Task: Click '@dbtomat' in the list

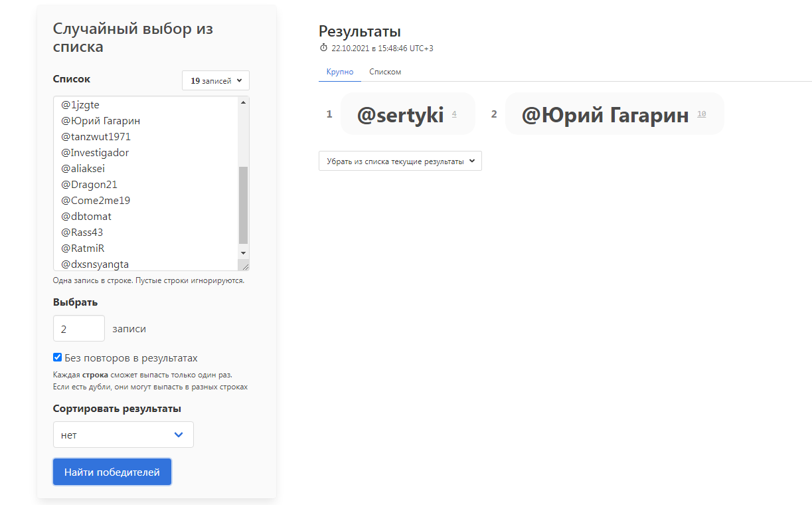Action: click(86, 216)
